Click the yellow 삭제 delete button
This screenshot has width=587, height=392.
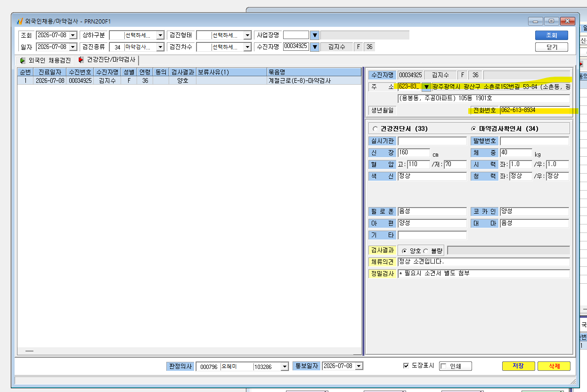click(x=554, y=366)
